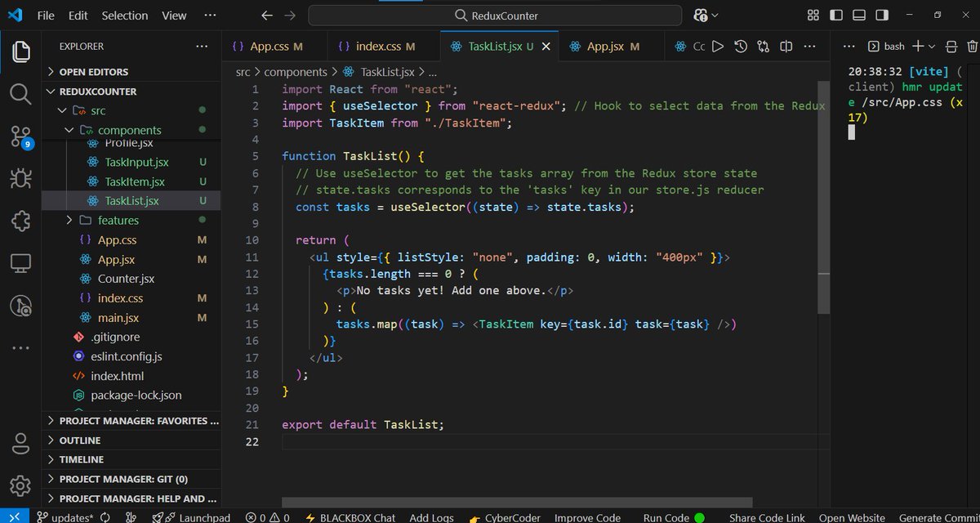Click Improve Code in status bar
Screen dimensions: 980x523
click(x=587, y=517)
